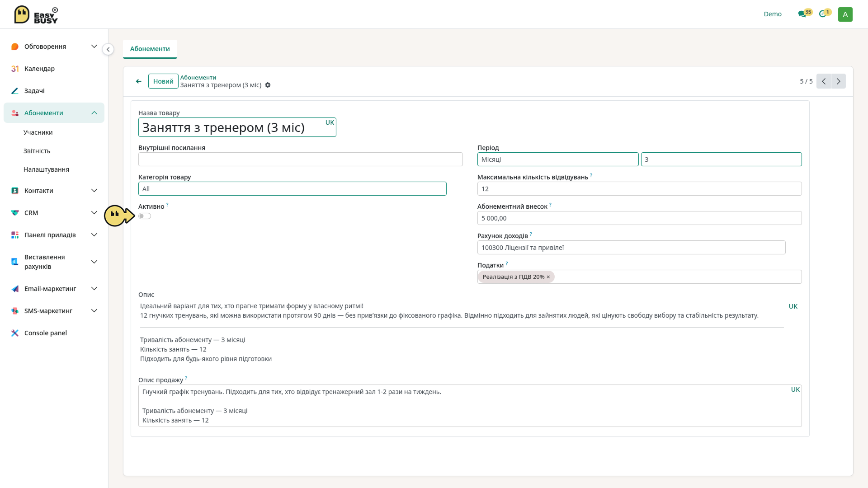Image resolution: width=868 pixels, height=488 pixels.
Task: Click the Податки tags field
Action: (x=639, y=277)
